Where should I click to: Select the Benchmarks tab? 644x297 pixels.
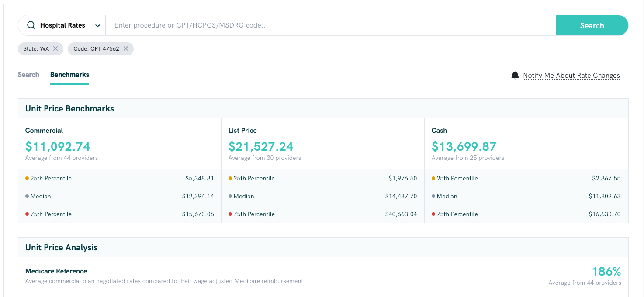69,75
